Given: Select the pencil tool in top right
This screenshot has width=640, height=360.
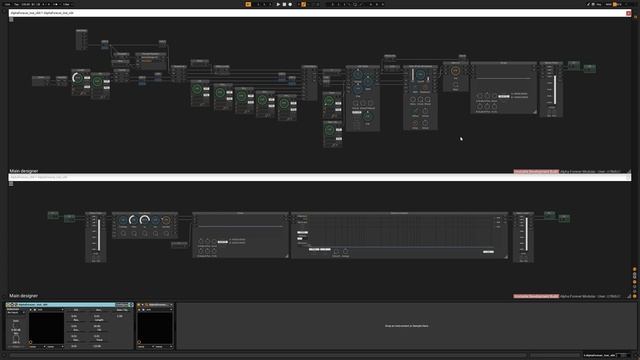Looking at the screenshot, I should (x=588, y=4).
